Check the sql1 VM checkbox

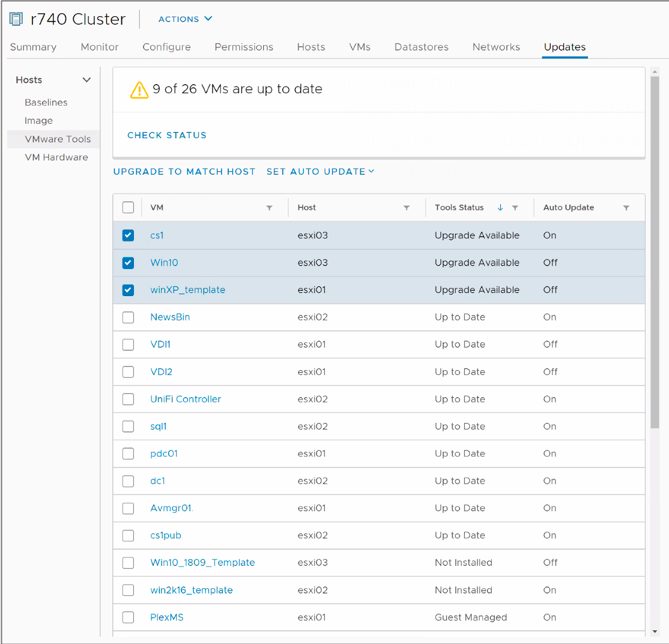[x=128, y=427]
